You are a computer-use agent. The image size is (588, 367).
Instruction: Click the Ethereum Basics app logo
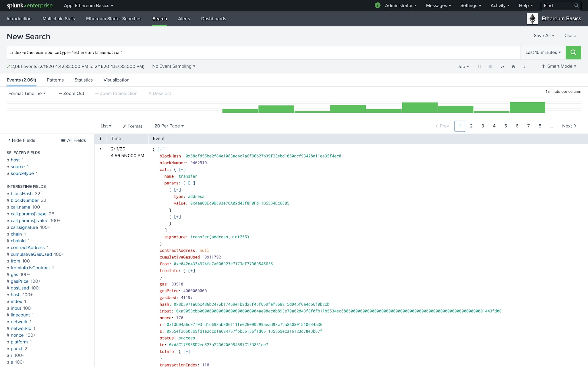coord(532,19)
